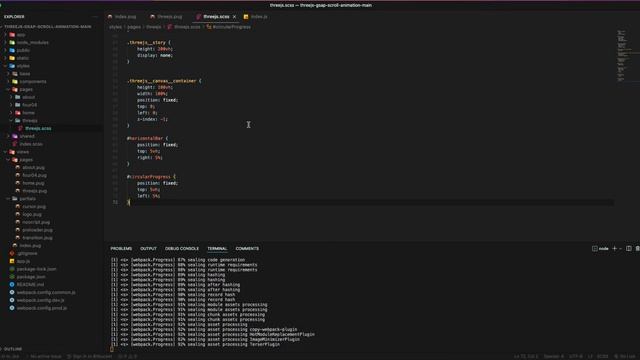Click the components folder icon
The image size is (640, 360).
click(x=15, y=82)
